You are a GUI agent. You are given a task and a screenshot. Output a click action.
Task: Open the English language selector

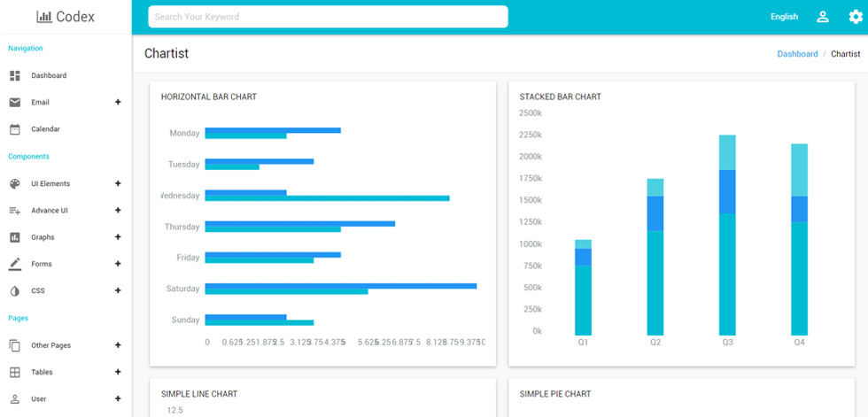[785, 17]
